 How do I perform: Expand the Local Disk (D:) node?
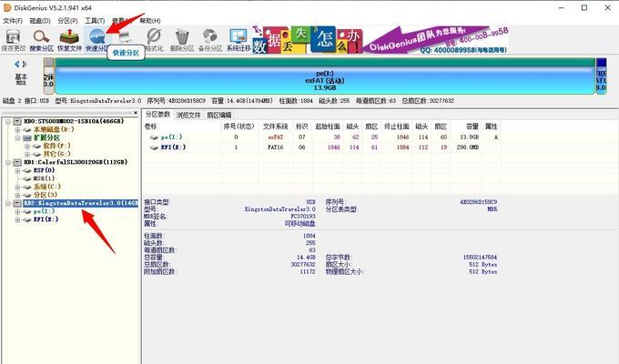(x=17, y=129)
